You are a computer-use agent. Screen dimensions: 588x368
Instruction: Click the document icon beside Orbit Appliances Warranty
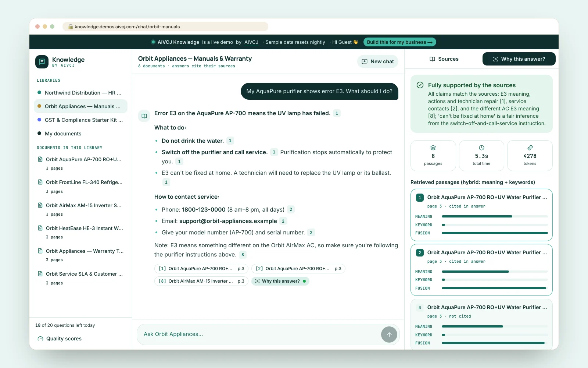[x=40, y=251]
